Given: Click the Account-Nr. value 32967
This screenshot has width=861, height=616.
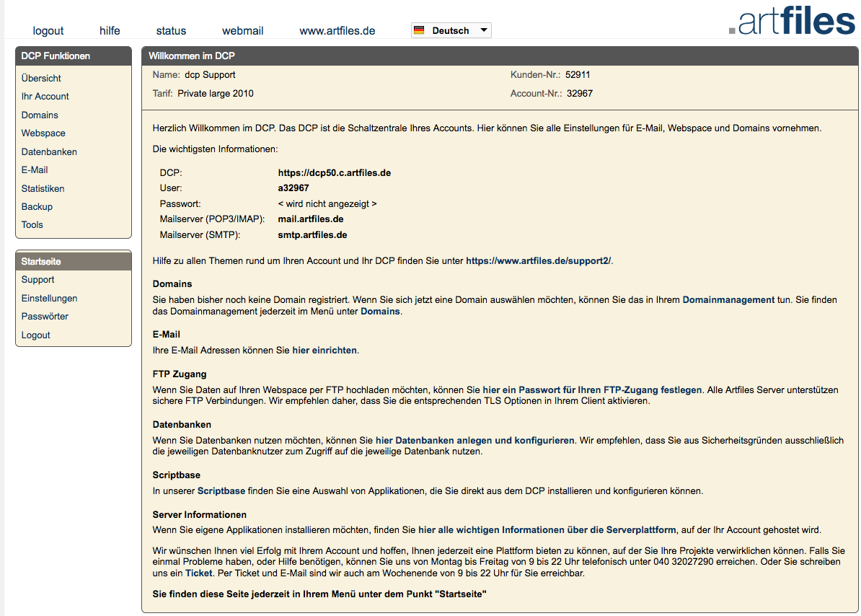Looking at the screenshot, I should [580, 93].
